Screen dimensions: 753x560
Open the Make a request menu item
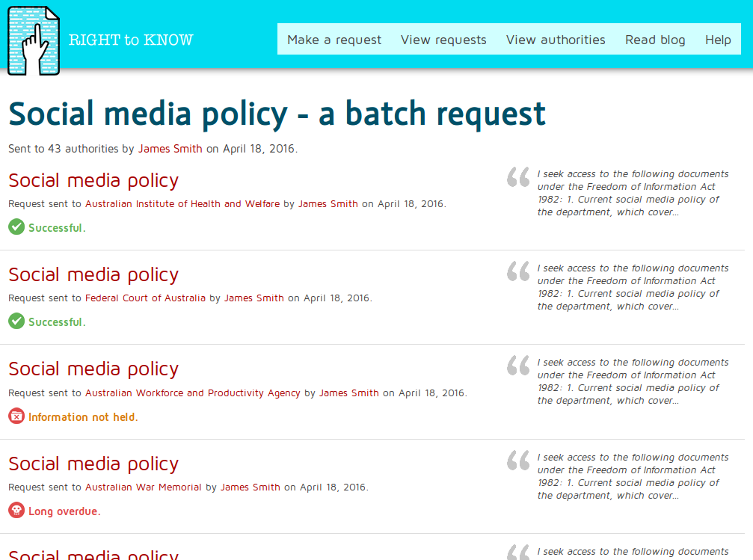(334, 40)
